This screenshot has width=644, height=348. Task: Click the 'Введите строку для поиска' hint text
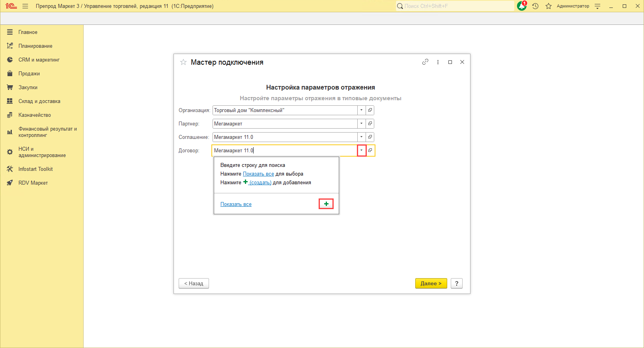pyautogui.click(x=253, y=165)
